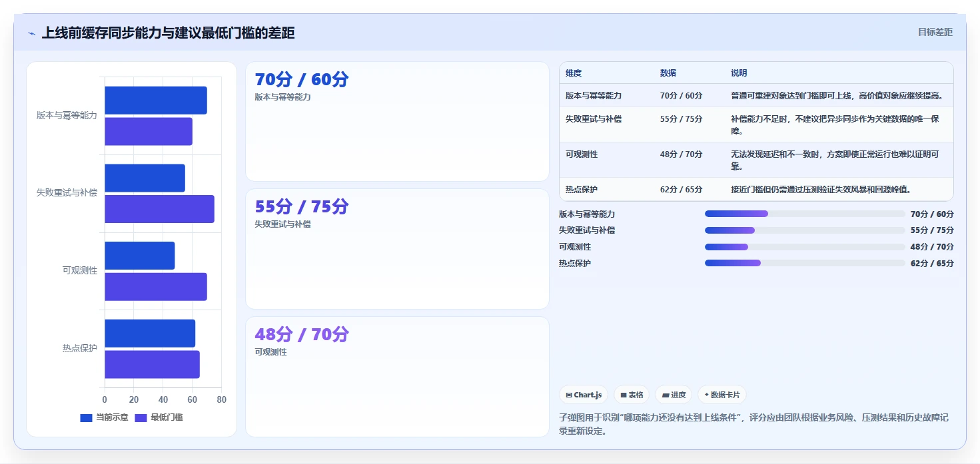Viewport: 980px width, 464px height.
Task: Toggle the 最低门槛 legend item in the chart
Action: pos(159,417)
